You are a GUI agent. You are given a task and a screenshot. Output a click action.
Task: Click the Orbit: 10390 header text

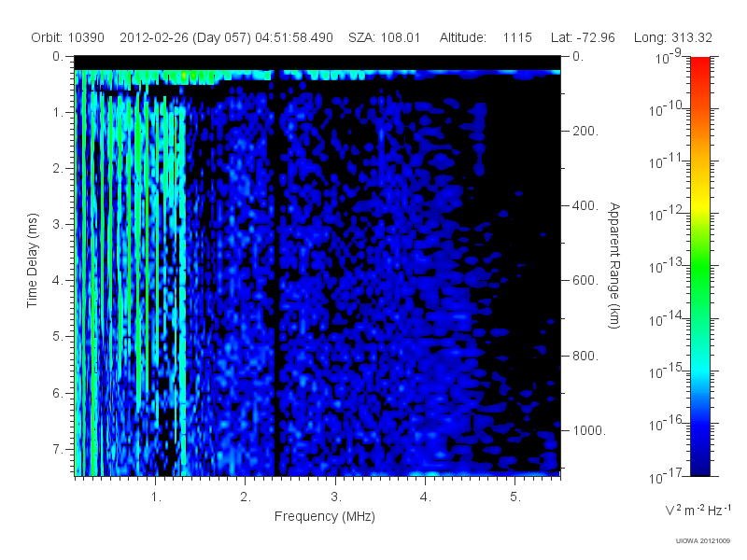67,37
